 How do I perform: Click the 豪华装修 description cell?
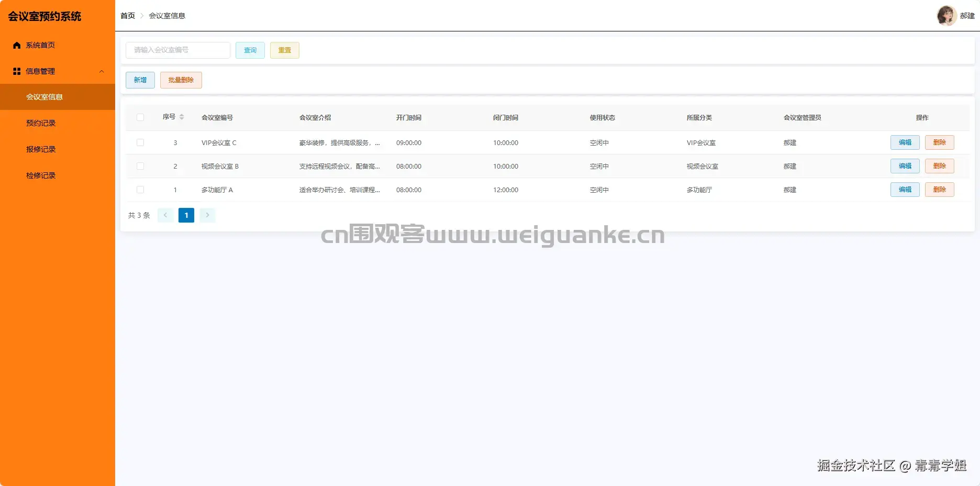(340, 143)
